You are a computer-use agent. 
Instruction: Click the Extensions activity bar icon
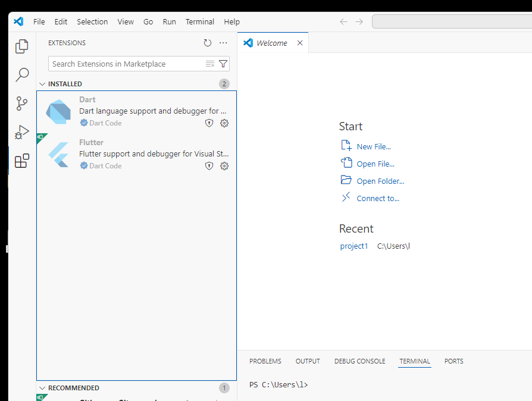tap(21, 161)
